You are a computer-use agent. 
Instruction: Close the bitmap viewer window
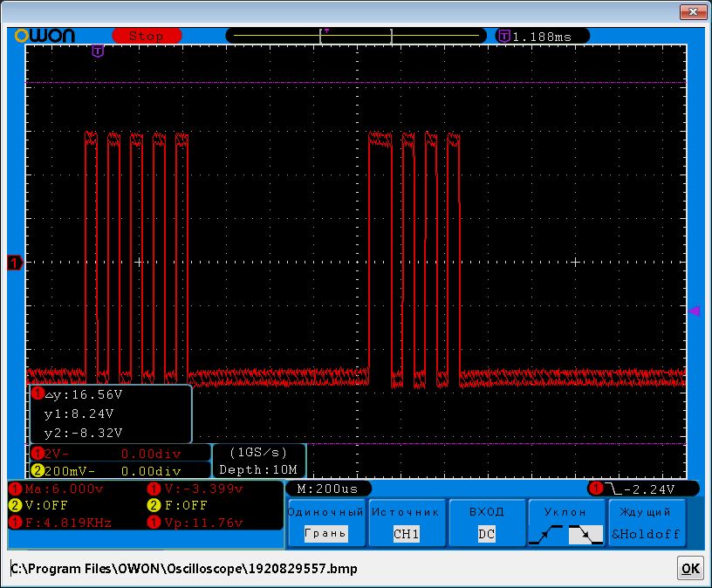pos(693,11)
